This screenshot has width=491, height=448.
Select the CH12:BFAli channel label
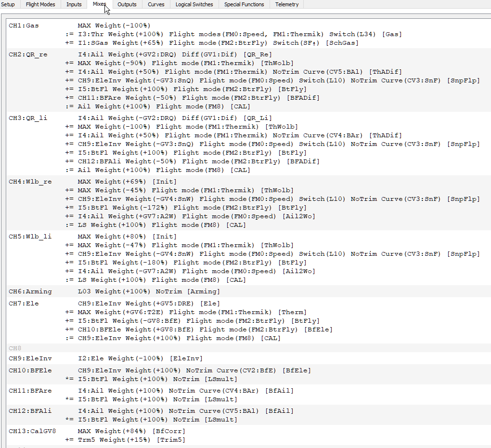[30, 411]
